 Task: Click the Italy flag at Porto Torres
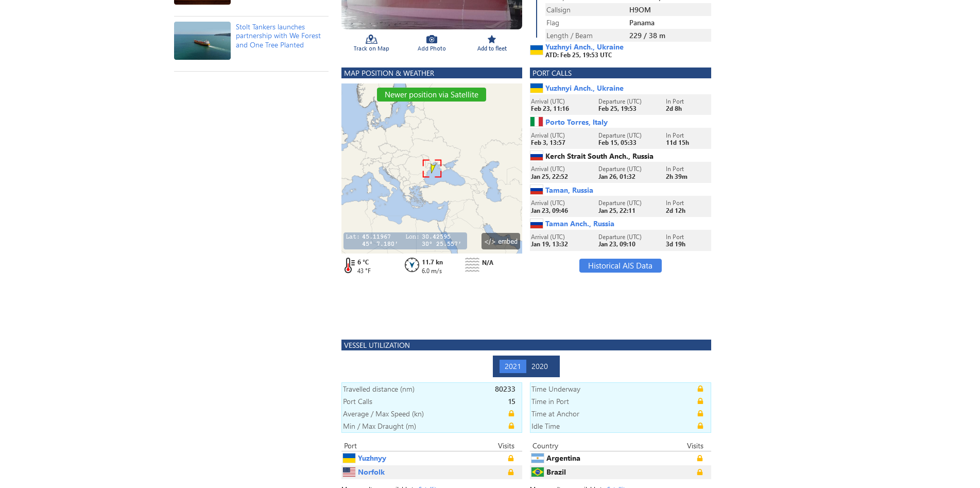(x=537, y=122)
